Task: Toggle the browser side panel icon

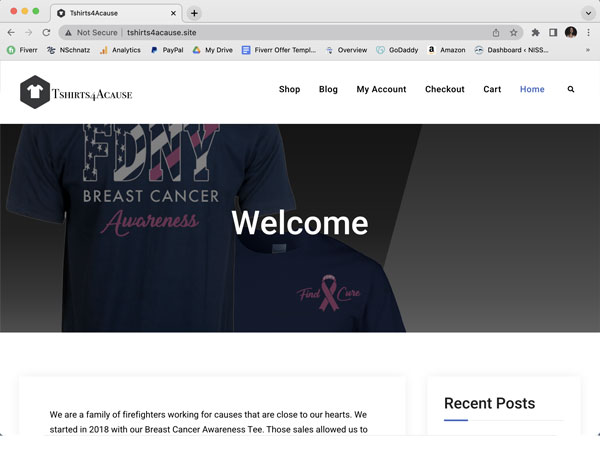Action: 553,32
